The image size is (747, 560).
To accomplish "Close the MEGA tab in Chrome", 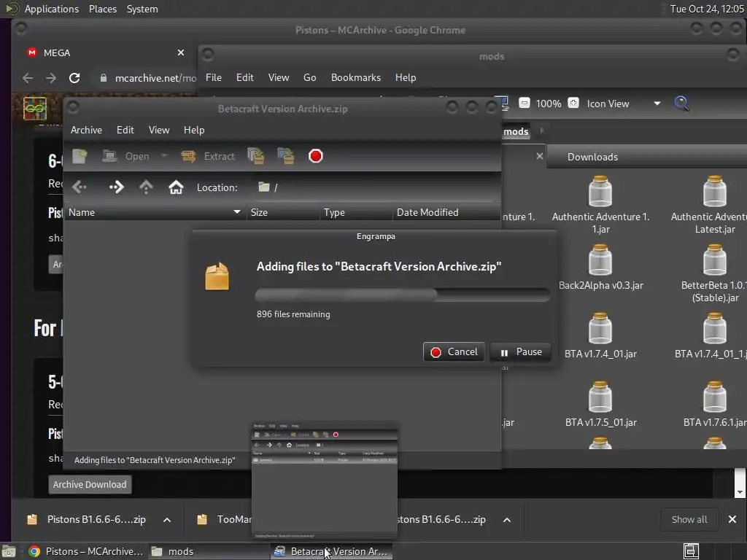I will pos(181,52).
